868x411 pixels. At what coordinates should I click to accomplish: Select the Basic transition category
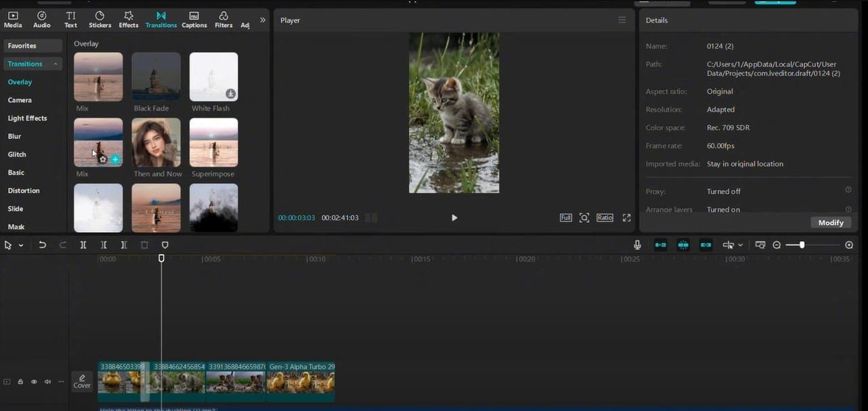point(16,173)
